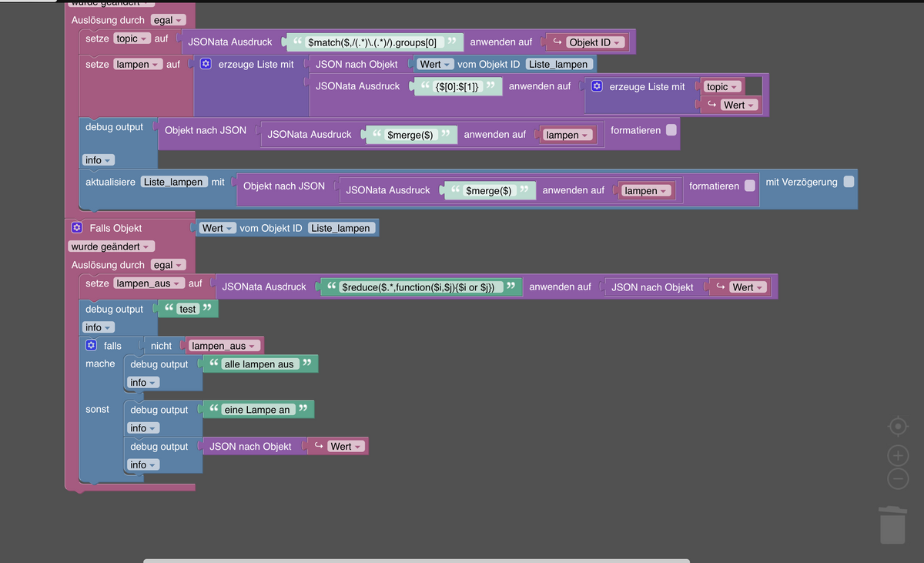This screenshot has width=924, height=563.
Task: Select JSON nach Objekt in setze lampen row
Action: (x=357, y=64)
